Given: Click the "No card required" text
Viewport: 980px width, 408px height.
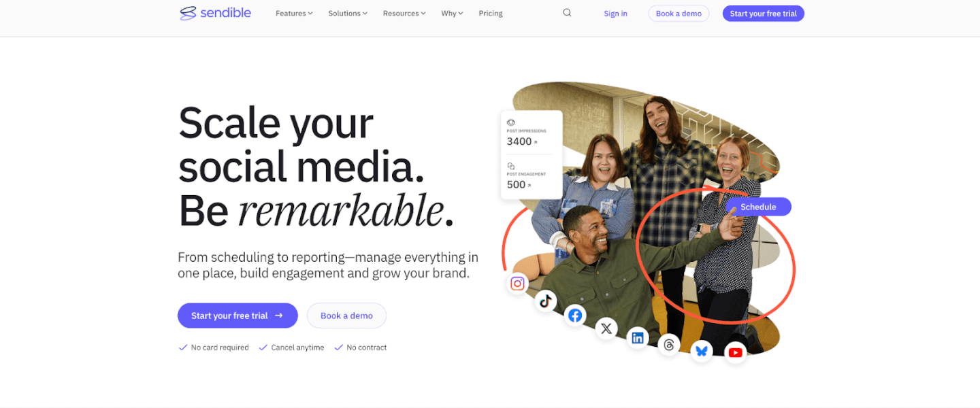Looking at the screenshot, I should click(220, 347).
